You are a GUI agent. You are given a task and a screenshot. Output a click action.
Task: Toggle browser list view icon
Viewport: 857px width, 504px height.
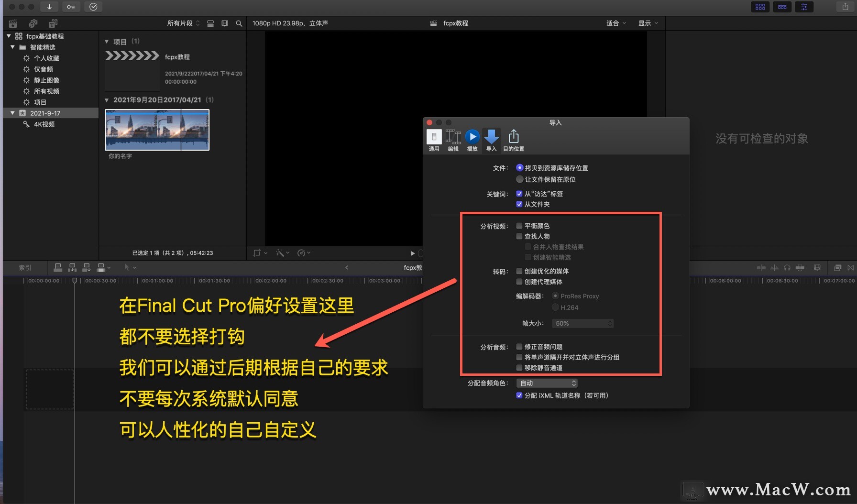(x=210, y=23)
